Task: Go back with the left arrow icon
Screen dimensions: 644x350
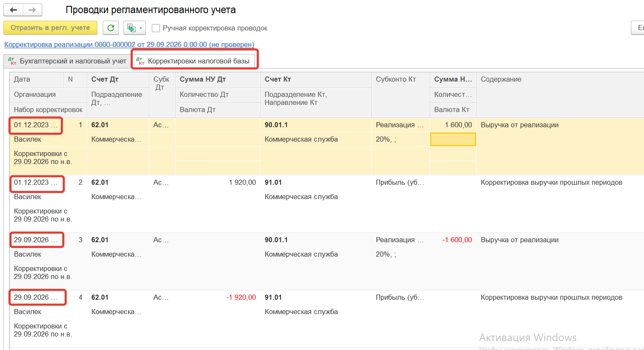Action: (x=13, y=10)
